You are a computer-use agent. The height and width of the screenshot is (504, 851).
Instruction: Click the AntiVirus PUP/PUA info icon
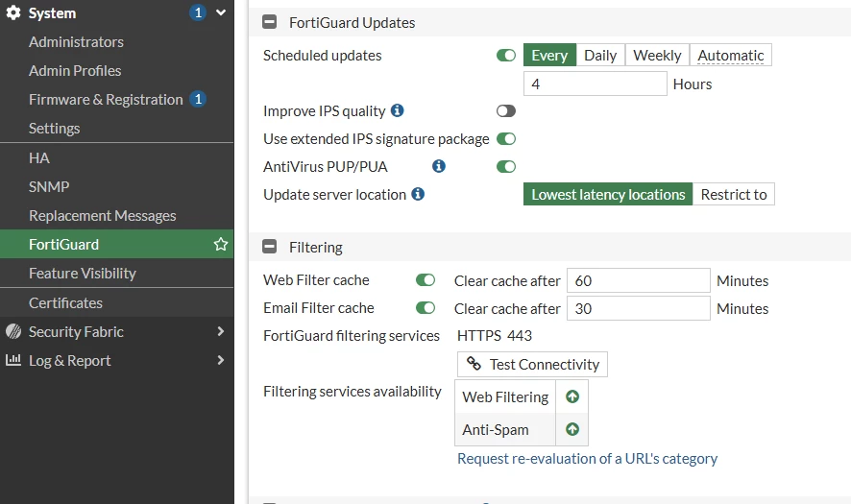pyautogui.click(x=439, y=166)
